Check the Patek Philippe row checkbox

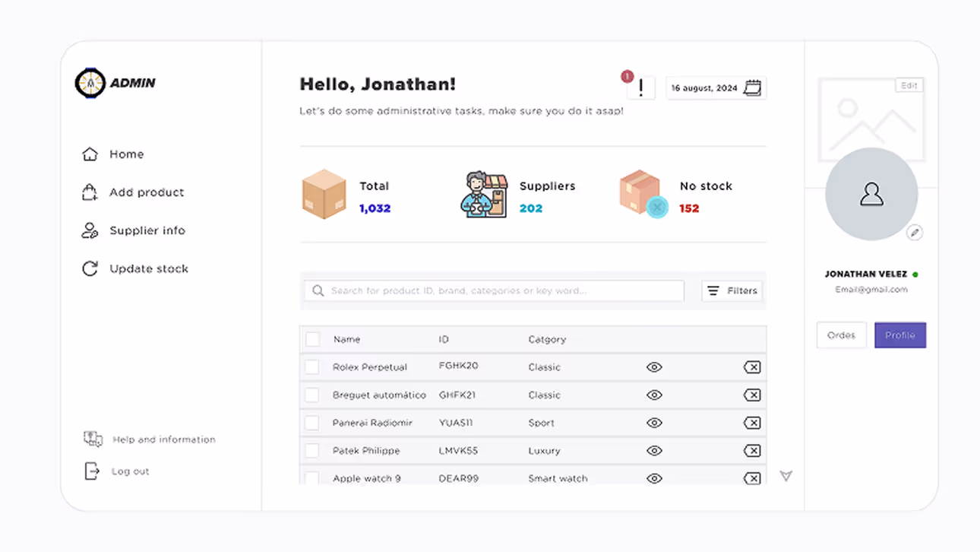[x=311, y=451]
